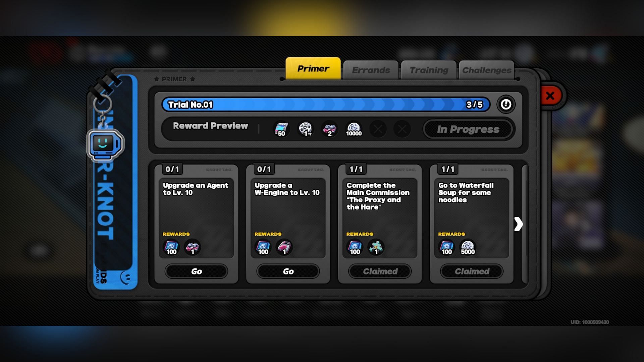Image resolution: width=644 pixels, height=362 pixels.
Task: Click the large currency reward icon (10000)
Action: 354,128
